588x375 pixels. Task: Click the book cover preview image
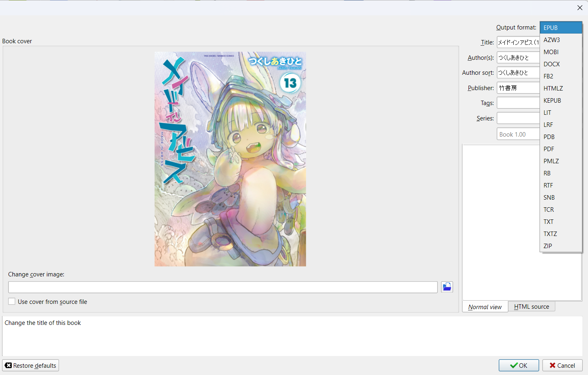tap(230, 159)
